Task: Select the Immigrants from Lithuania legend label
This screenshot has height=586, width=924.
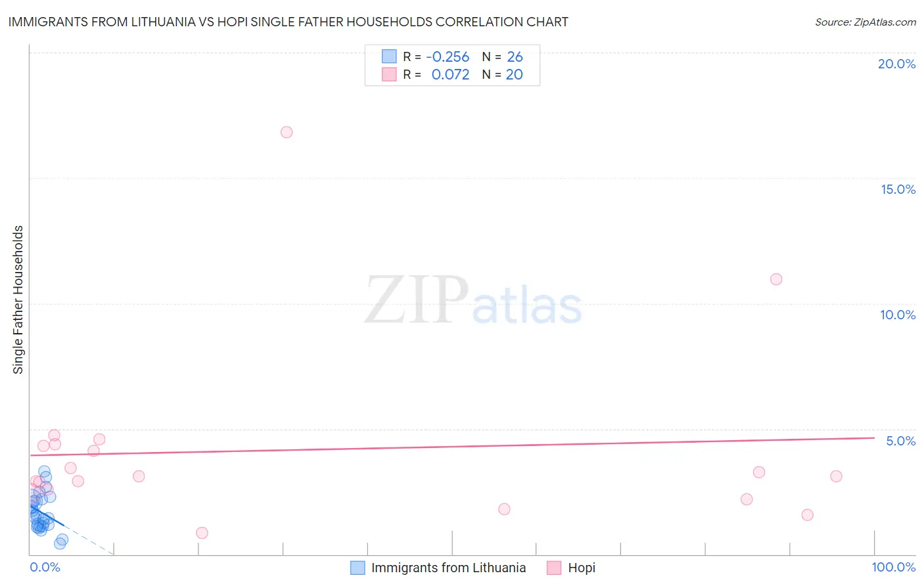Action: pos(448,568)
